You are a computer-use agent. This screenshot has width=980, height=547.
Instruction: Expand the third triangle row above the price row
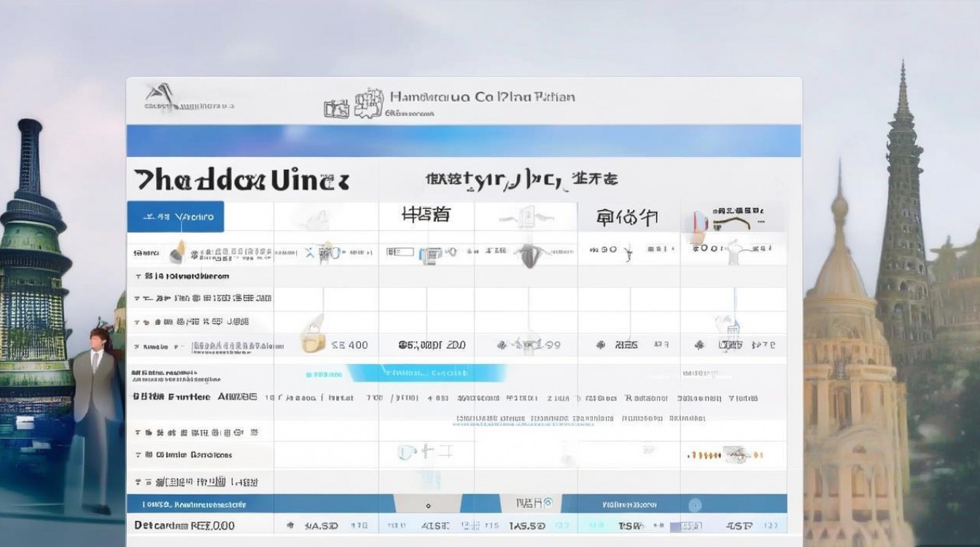[192, 322]
